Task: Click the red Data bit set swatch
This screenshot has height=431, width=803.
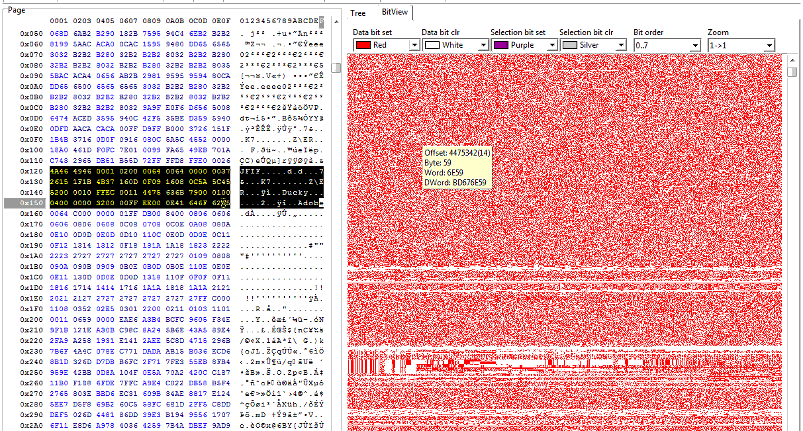Action: pyautogui.click(x=363, y=45)
